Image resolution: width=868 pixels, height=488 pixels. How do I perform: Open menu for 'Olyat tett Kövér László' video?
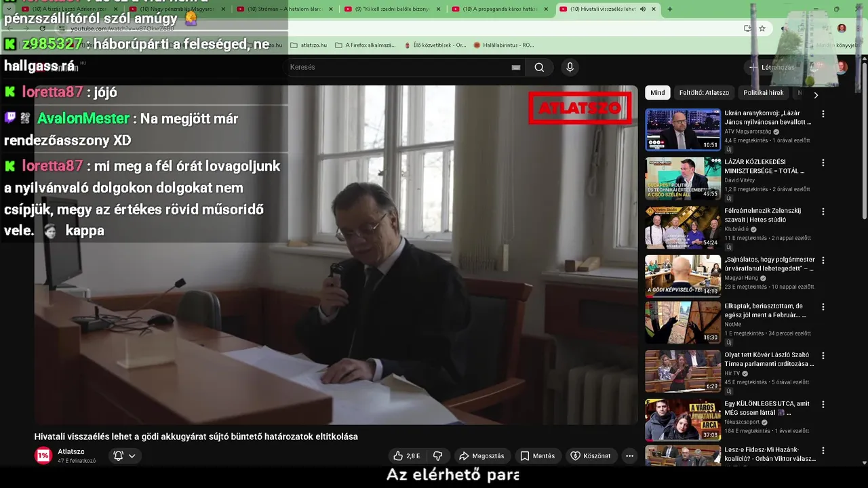tap(823, 356)
